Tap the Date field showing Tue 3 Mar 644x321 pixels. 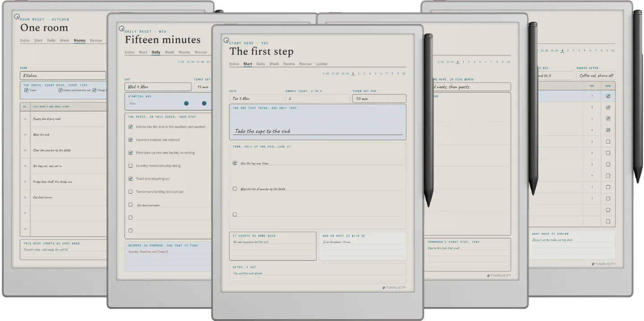(x=256, y=99)
